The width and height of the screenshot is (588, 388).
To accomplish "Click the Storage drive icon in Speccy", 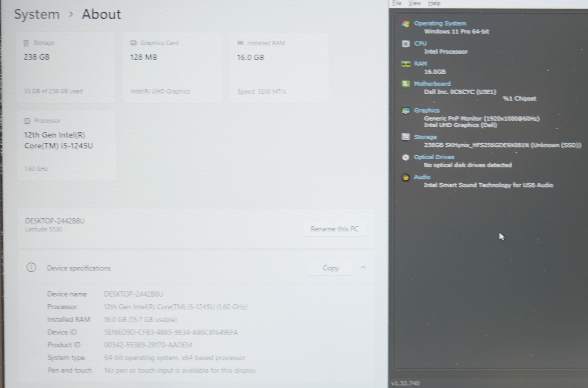I will pyautogui.click(x=406, y=137).
